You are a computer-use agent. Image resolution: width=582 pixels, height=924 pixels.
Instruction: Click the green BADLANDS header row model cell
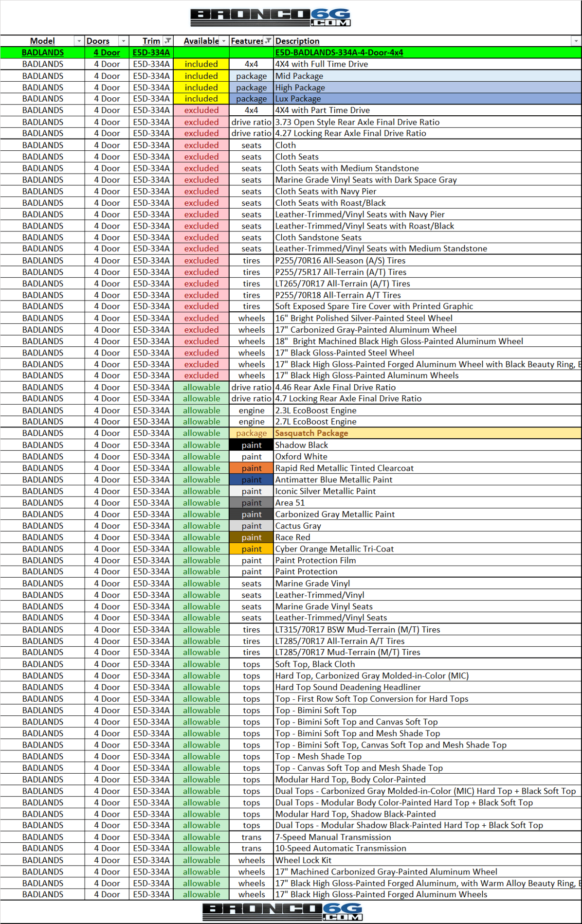pyautogui.click(x=43, y=53)
